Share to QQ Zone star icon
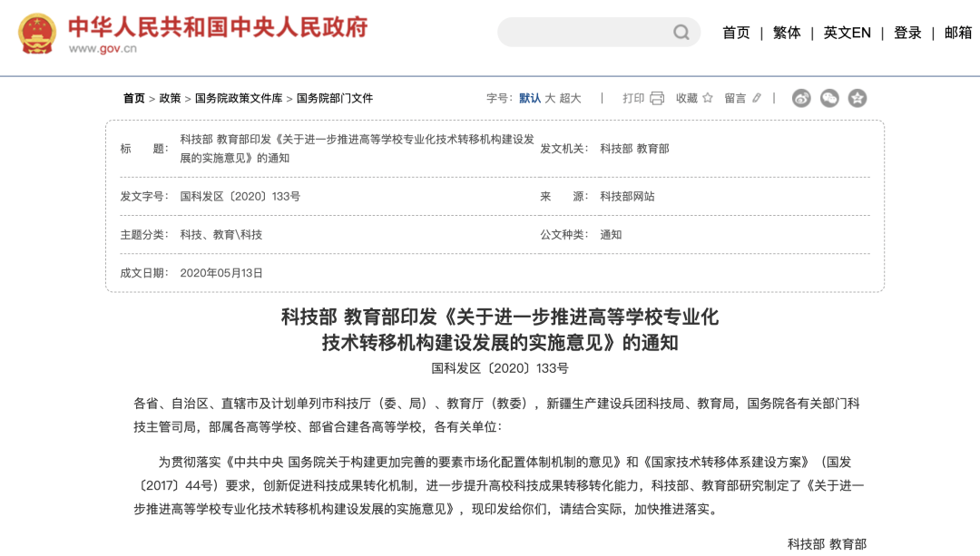This screenshot has width=980, height=556. (x=857, y=98)
